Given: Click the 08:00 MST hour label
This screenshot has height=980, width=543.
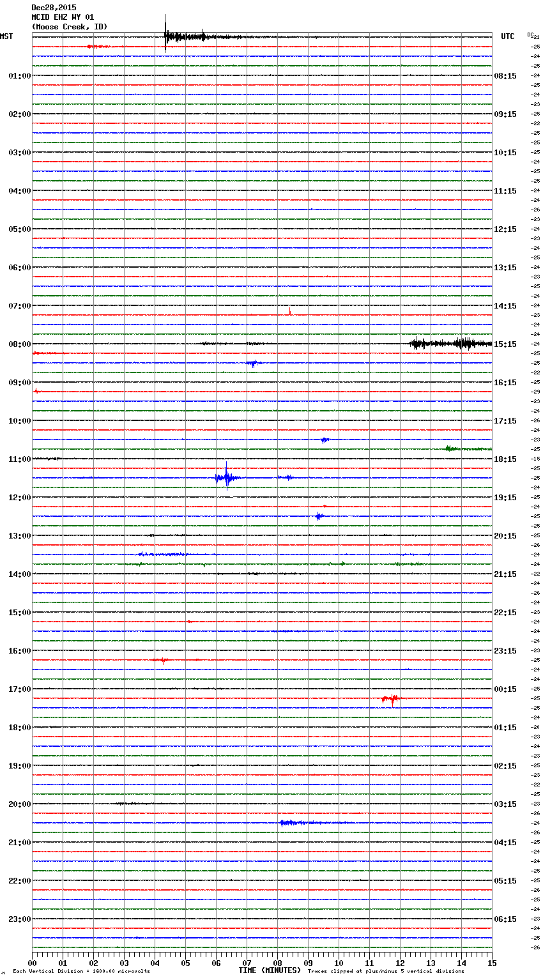Looking at the screenshot, I should 20,344.
